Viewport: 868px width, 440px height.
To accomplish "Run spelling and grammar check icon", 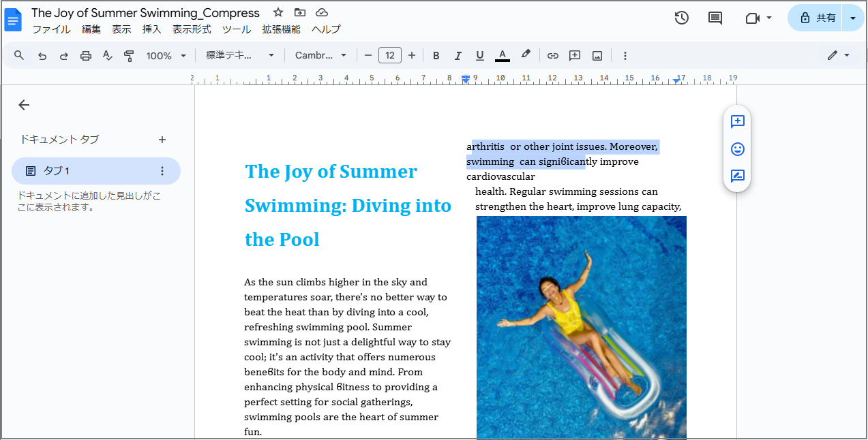I will (x=107, y=56).
